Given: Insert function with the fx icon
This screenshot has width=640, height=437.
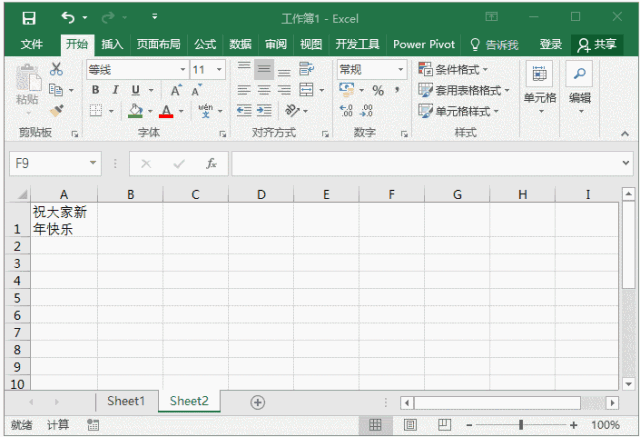Looking at the screenshot, I should 211,164.
